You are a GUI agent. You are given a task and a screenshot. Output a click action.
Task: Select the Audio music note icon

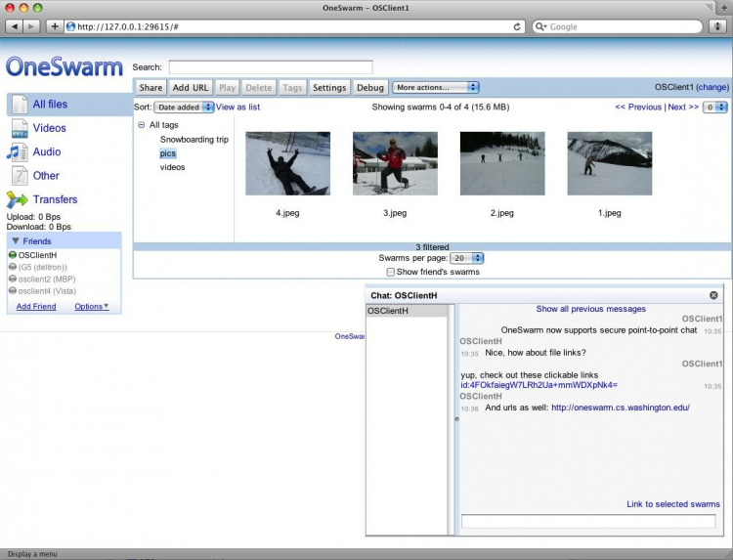19,151
